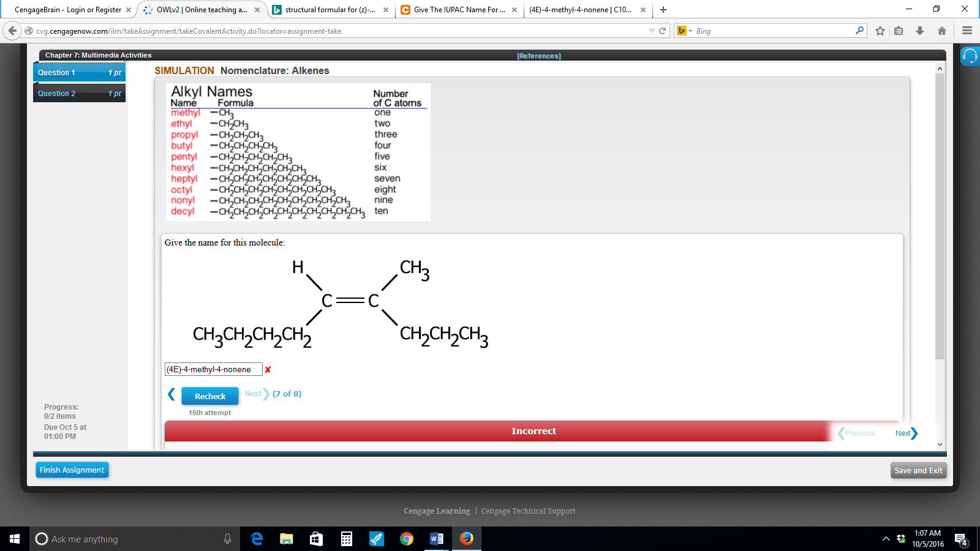Click Save and Exit
980x551 pixels.
click(918, 470)
